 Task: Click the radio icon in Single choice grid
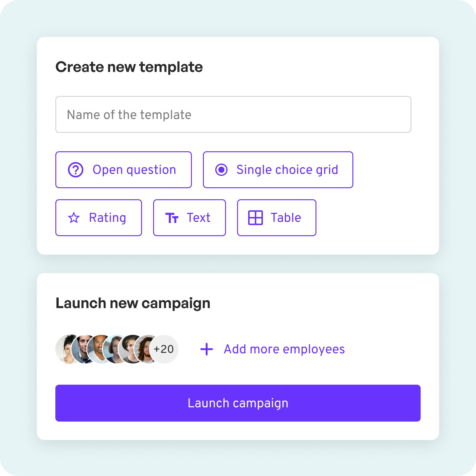click(x=221, y=170)
